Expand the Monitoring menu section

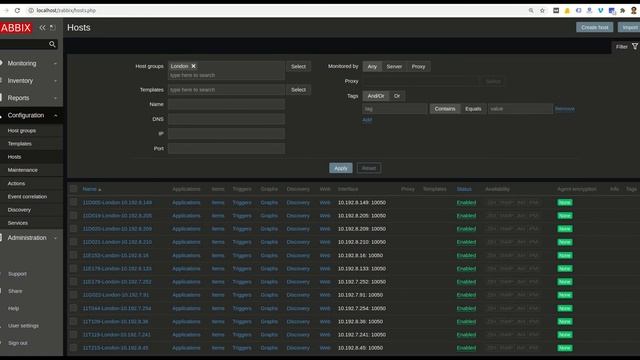(31, 63)
